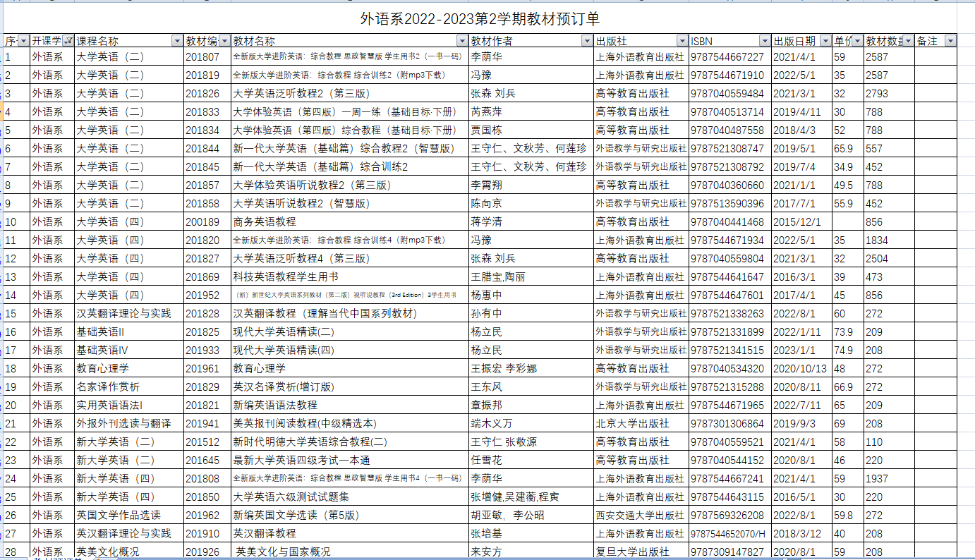Select author cell 芮燕萍

[x=531, y=111]
